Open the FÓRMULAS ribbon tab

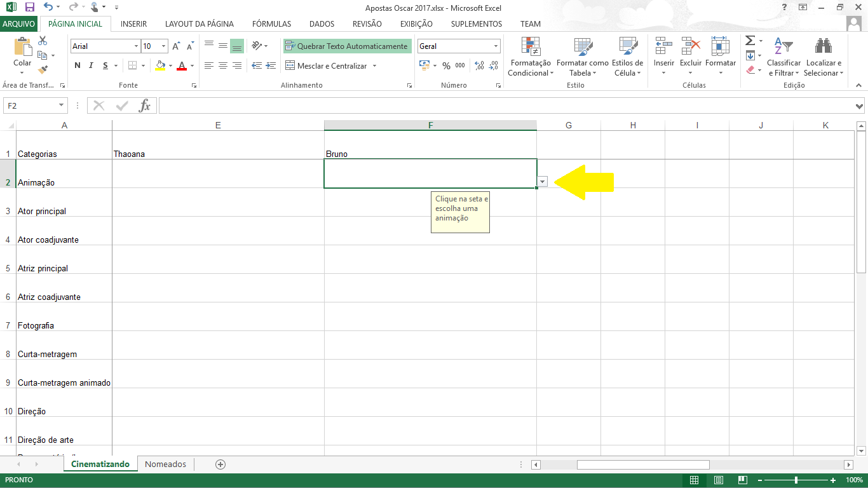point(271,24)
